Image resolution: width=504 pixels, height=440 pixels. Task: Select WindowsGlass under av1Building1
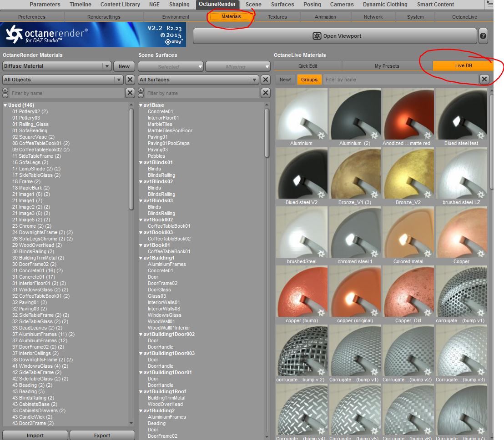coord(165,315)
